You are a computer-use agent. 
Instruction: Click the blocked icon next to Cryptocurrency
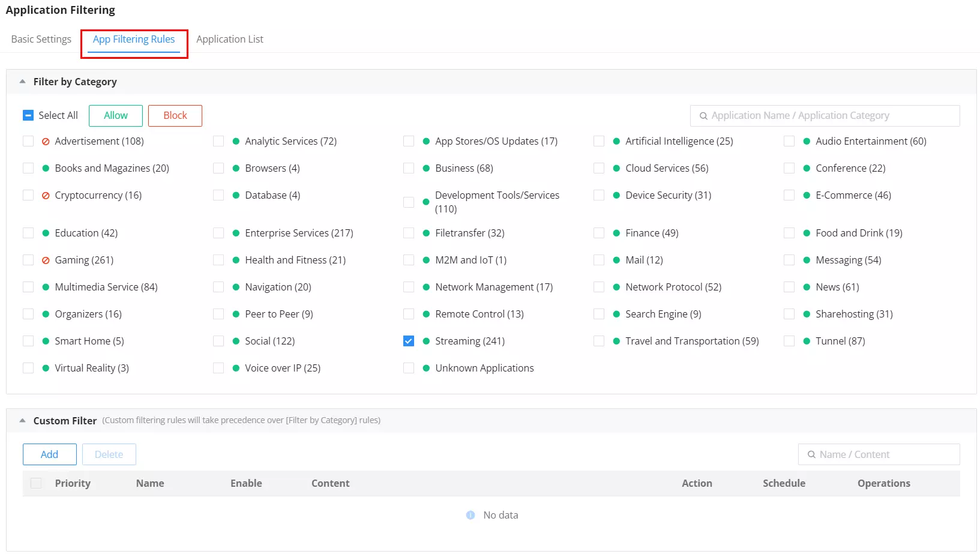click(46, 196)
